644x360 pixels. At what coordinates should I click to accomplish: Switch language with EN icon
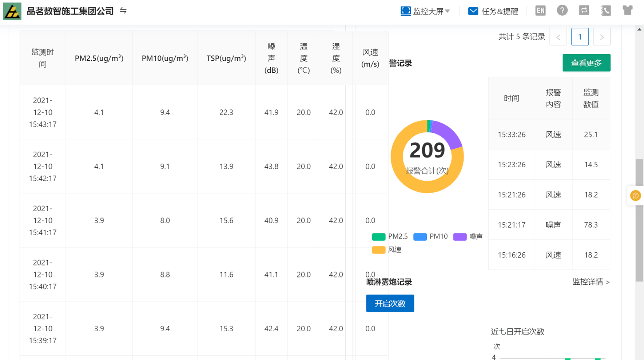540,11
